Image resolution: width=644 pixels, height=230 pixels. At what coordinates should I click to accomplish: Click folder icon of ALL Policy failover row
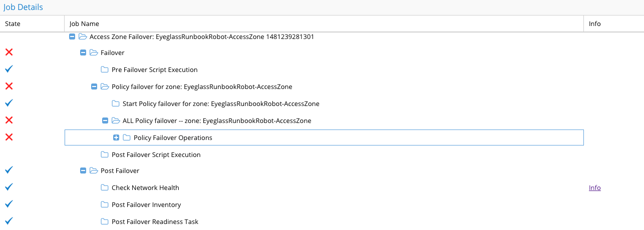(x=116, y=120)
